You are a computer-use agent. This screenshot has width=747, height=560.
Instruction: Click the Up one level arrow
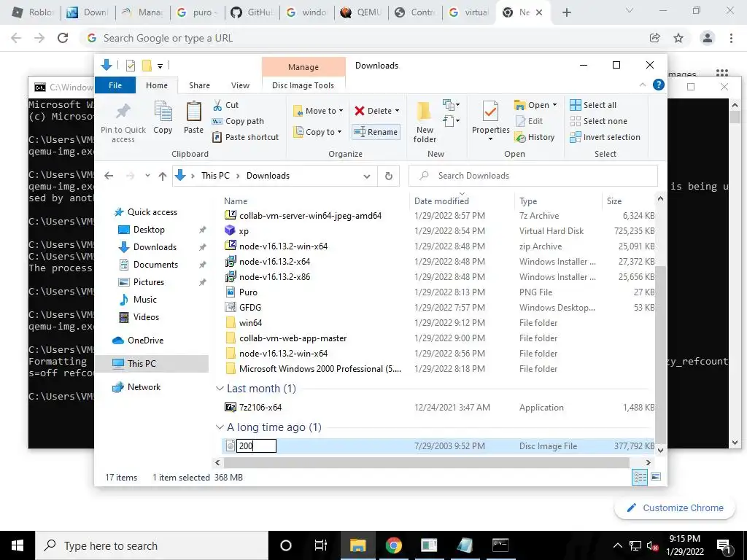pos(163,176)
